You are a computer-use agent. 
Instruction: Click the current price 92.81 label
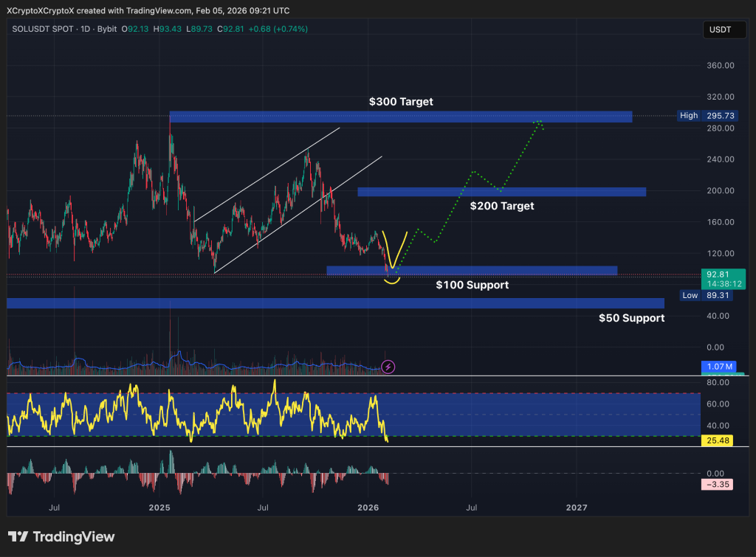click(x=716, y=274)
